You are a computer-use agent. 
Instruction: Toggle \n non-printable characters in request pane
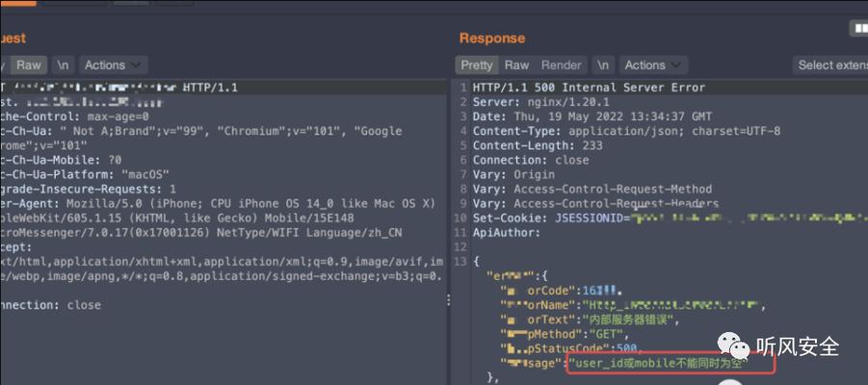[x=63, y=65]
